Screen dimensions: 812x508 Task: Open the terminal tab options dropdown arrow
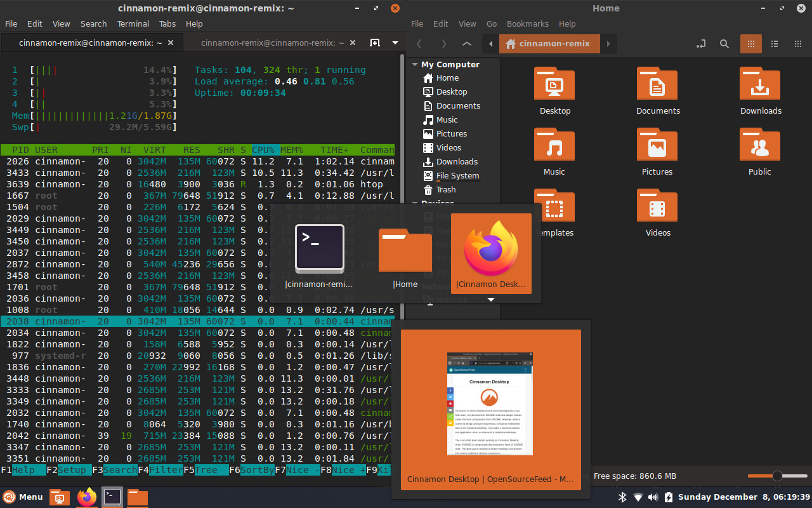pos(395,43)
